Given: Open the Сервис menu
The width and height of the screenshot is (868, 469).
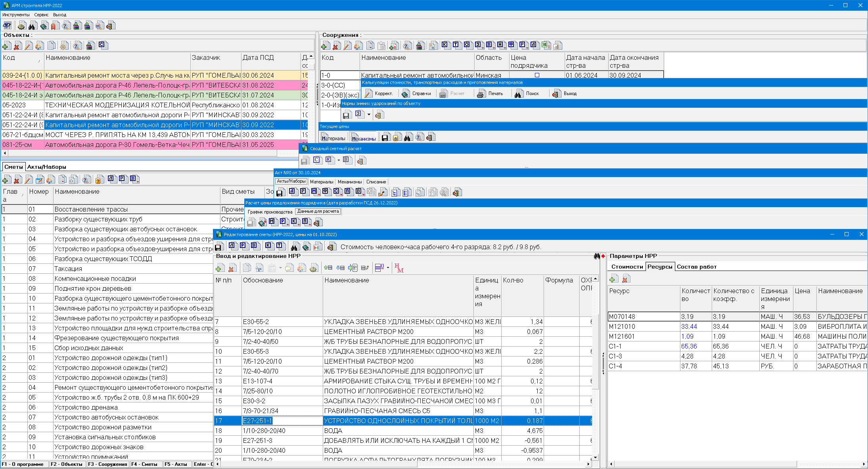Looking at the screenshot, I should click(x=41, y=15).
